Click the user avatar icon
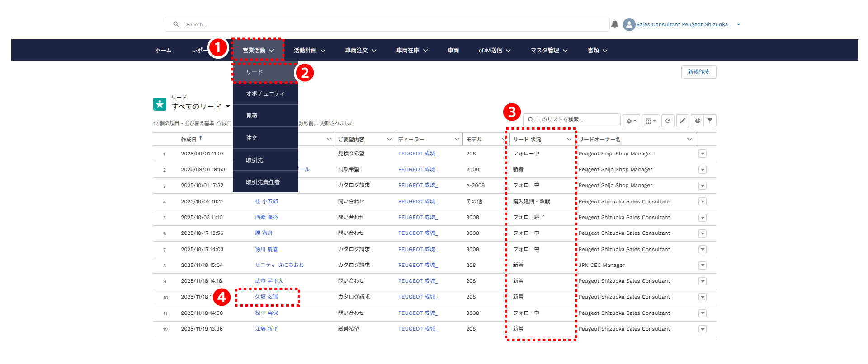 click(x=629, y=24)
